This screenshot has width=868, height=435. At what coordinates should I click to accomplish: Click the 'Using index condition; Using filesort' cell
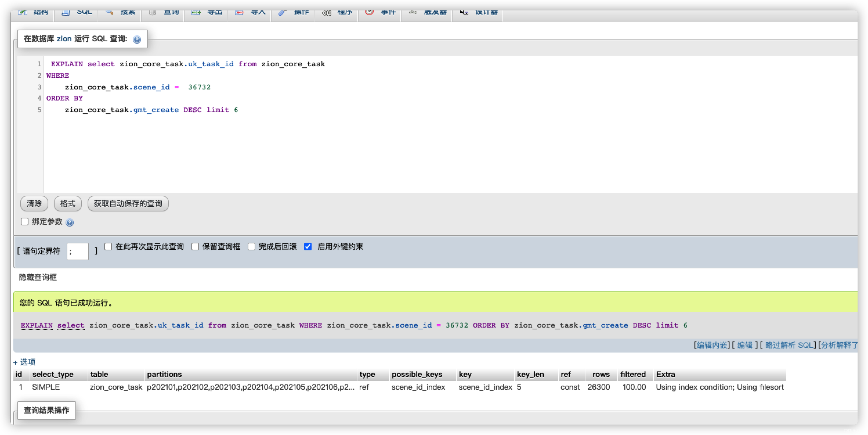click(720, 387)
